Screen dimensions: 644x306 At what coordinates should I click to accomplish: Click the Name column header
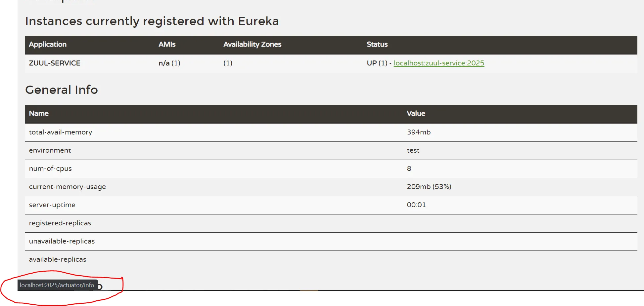point(39,113)
